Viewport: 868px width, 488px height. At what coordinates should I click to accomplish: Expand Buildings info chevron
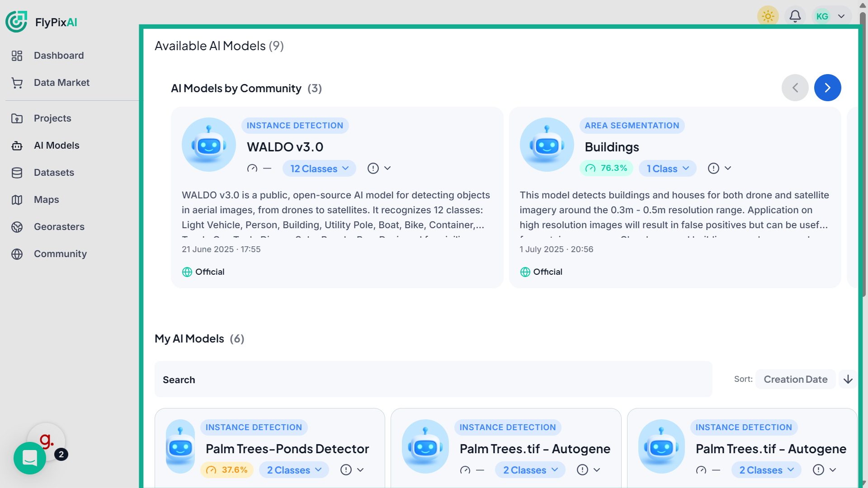pos(728,169)
